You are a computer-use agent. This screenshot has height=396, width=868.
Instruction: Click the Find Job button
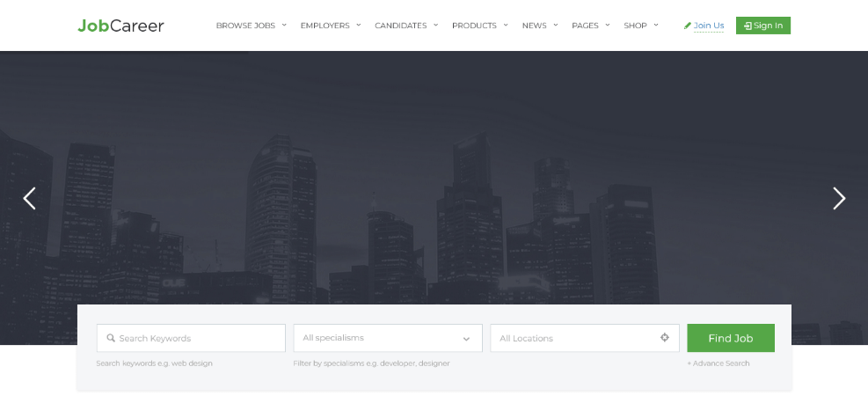(731, 338)
